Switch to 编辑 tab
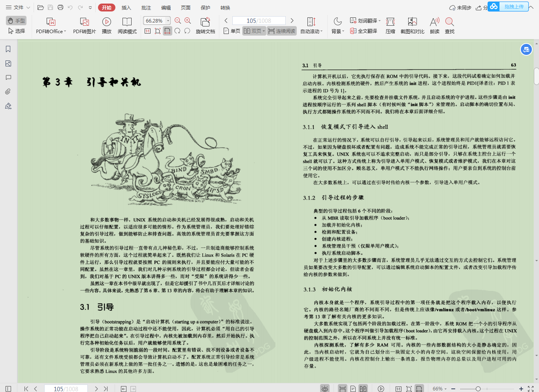The width and height of the screenshot is (539, 392). click(166, 8)
